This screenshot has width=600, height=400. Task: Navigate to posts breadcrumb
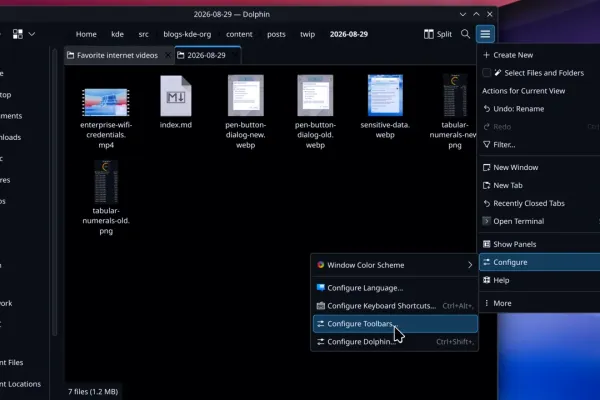click(x=276, y=34)
